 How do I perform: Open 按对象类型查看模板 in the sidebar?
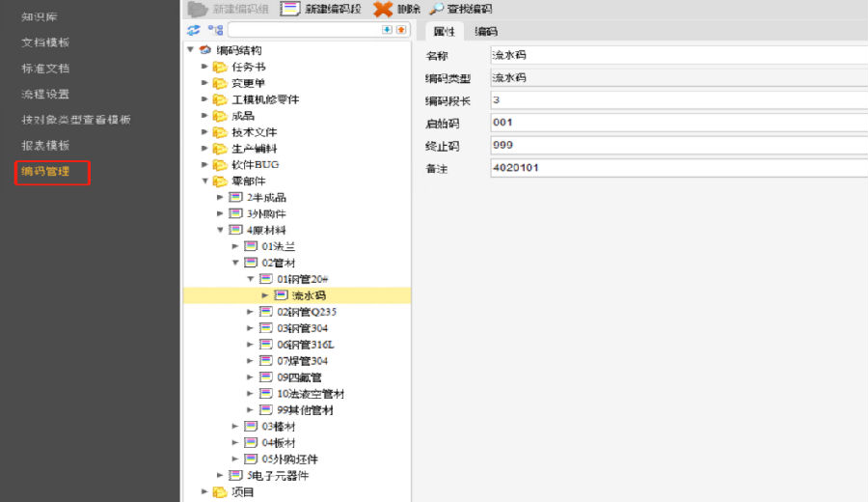click(76, 119)
